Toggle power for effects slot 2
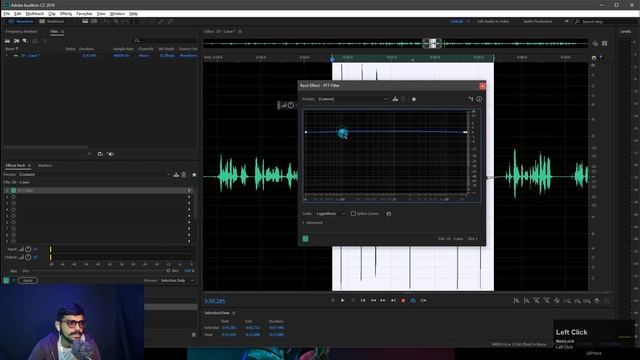Screen dimensions: 640x360 coord(13,197)
